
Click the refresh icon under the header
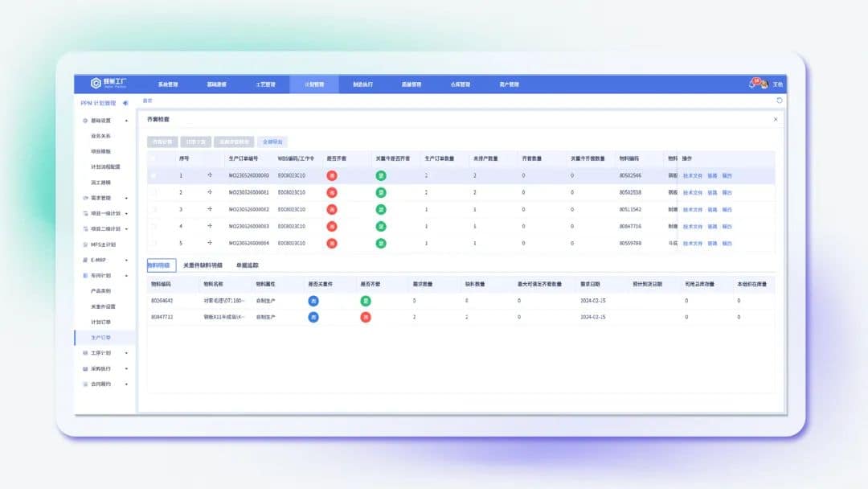point(780,101)
